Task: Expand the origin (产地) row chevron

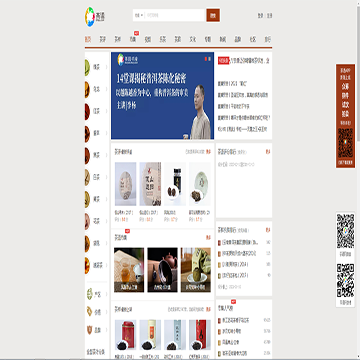Action: pos(106,294)
